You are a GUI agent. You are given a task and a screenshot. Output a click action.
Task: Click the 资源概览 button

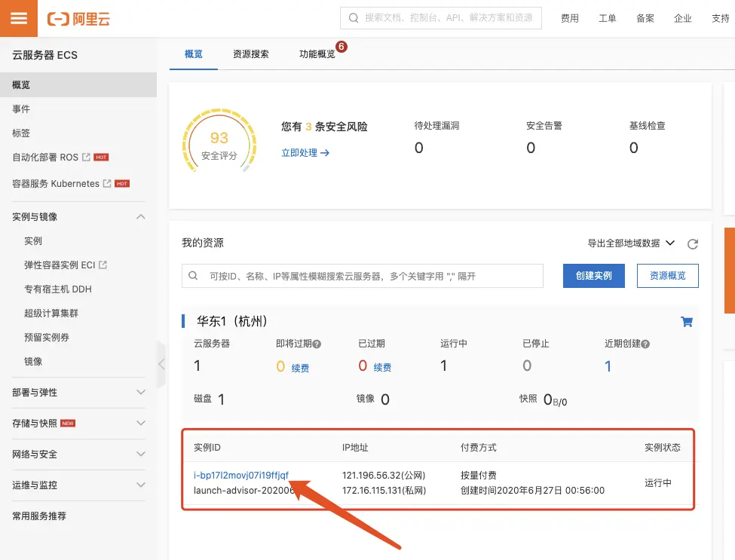click(x=667, y=276)
